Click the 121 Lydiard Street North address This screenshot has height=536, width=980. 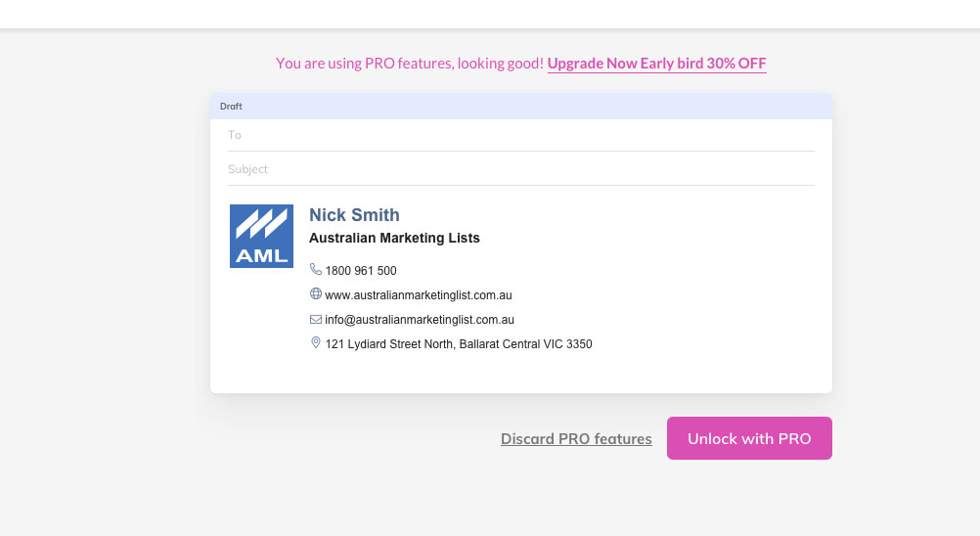coord(459,343)
